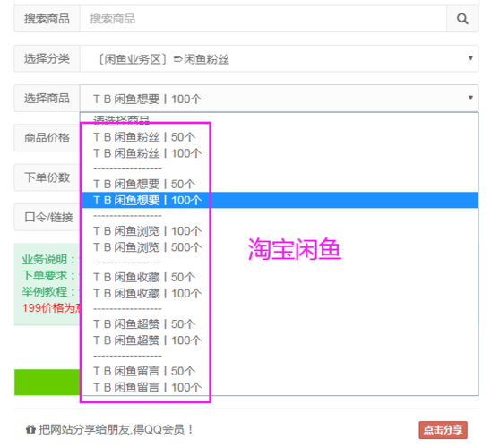Click the 下单份数 field label
Viewport: 491px width, 448px height.
pos(47,177)
